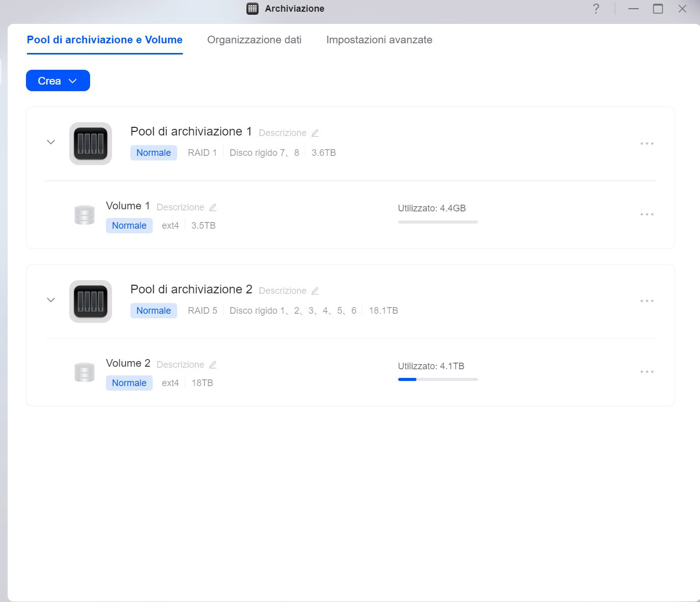This screenshot has width=700, height=602.
Task: Edit description pencil for Pool di archiviazione 2
Action: coord(315,291)
